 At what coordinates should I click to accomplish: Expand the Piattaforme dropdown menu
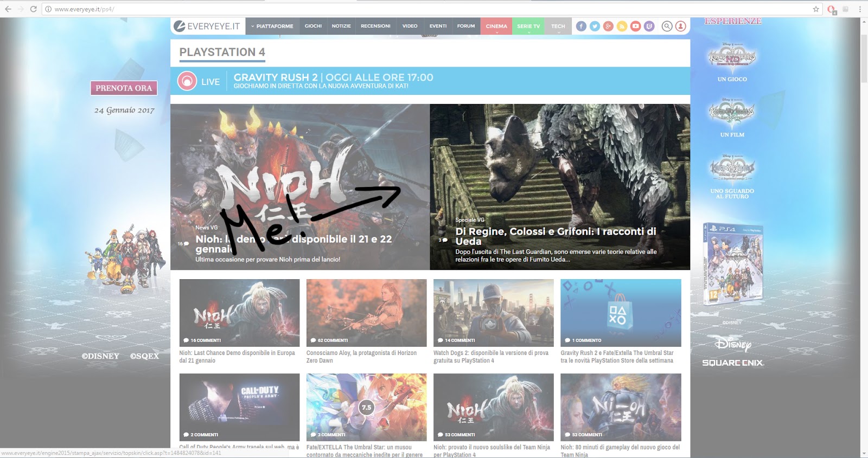tap(272, 26)
